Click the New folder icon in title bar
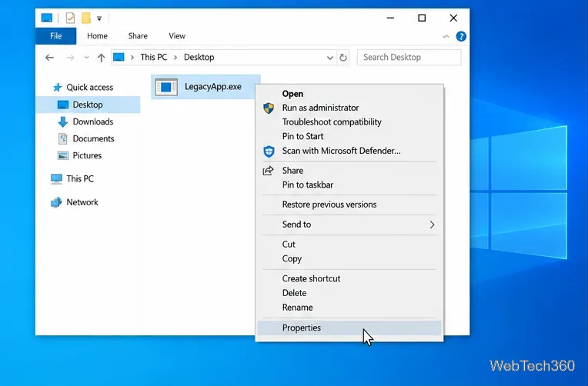The height and width of the screenshot is (386, 588). pos(86,18)
